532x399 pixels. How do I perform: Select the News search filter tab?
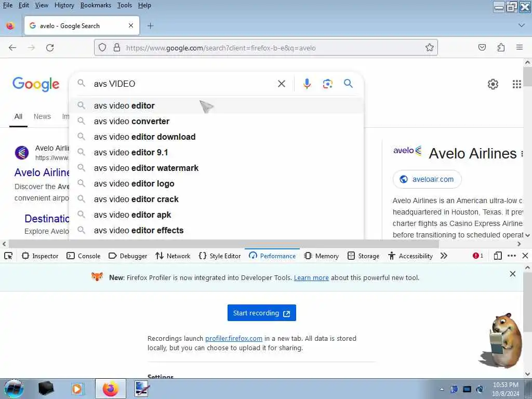click(x=42, y=116)
